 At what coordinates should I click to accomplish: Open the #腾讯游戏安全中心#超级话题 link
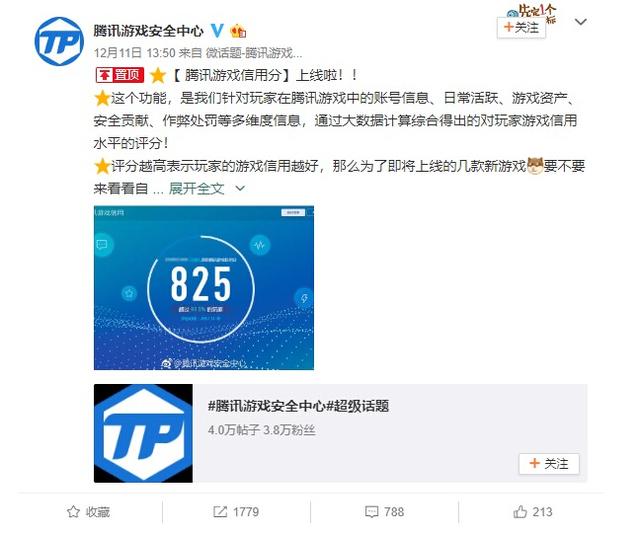(x=298, y=406)
